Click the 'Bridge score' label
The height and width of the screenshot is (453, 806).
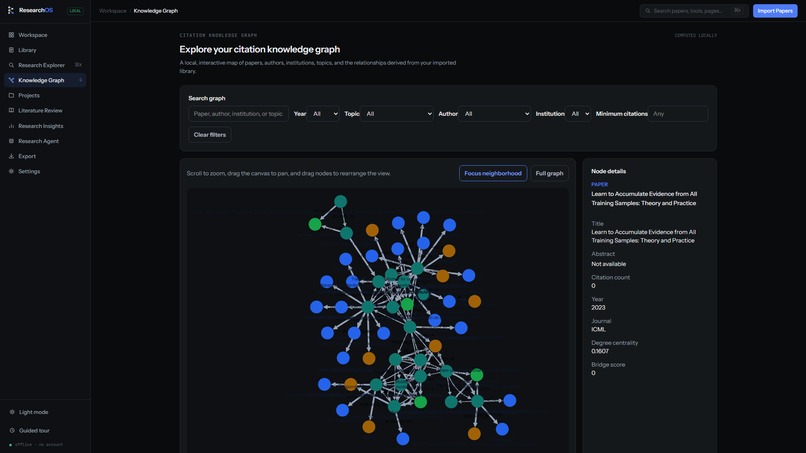tap(608, 365)
